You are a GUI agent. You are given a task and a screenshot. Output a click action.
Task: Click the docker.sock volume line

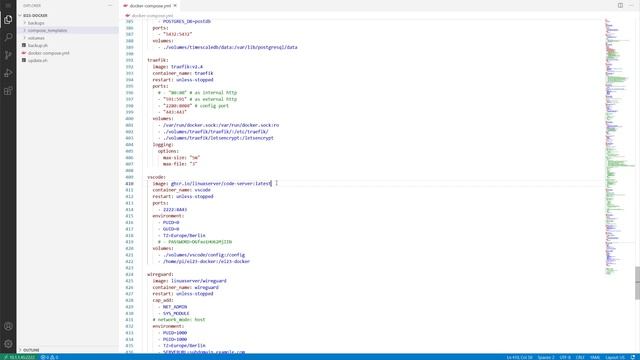click(218, 125)
